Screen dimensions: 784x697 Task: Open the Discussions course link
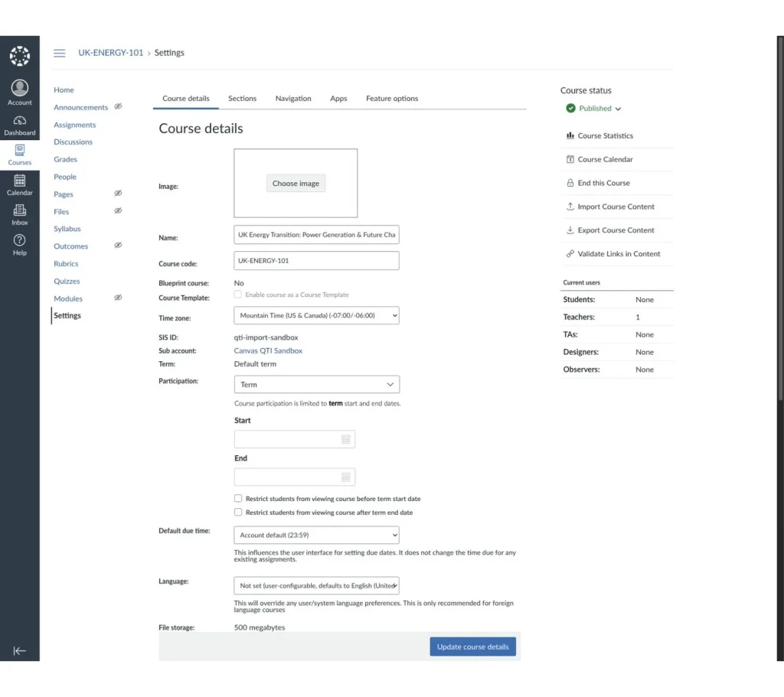click(73, 142)
